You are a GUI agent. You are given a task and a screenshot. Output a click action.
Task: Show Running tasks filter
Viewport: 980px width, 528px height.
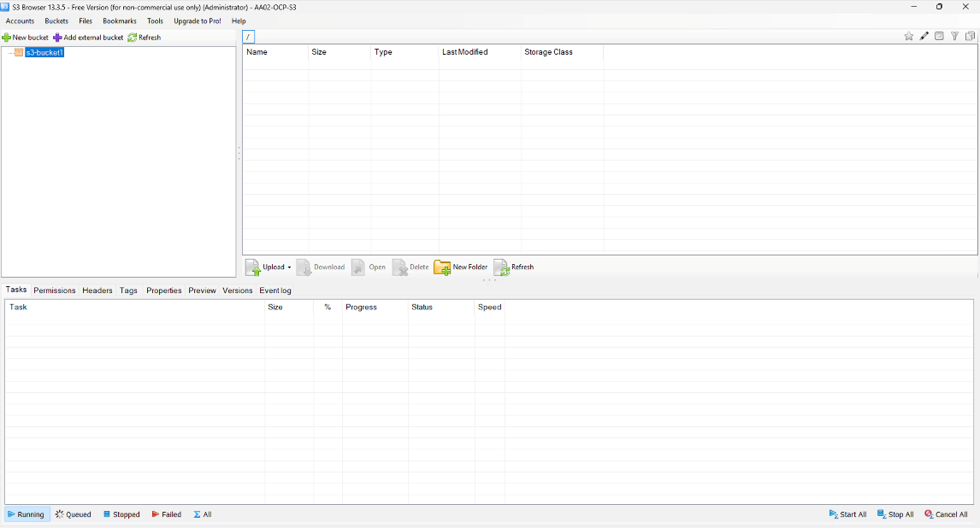pos(27,514)
